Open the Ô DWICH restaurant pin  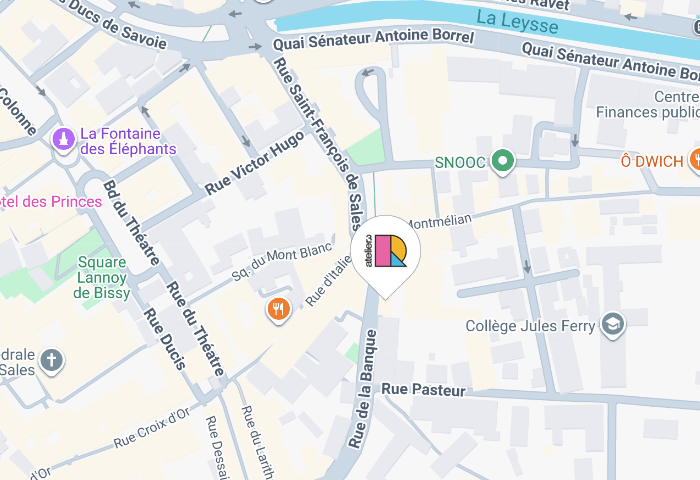(x=695, y=161)
